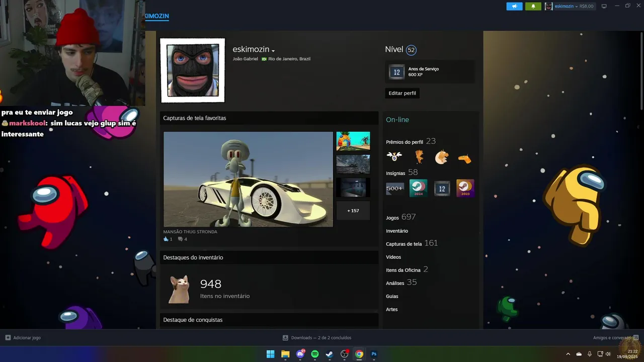
Task: Click the R$8,00 wallet balance
Action: pyautogui.click(x=587, y=6)
